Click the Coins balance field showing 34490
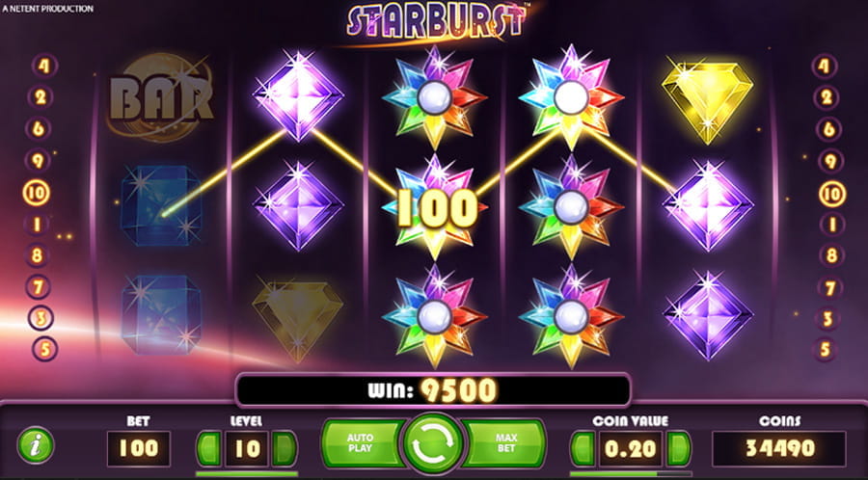868x480 pixels. (x=779, y=448)
